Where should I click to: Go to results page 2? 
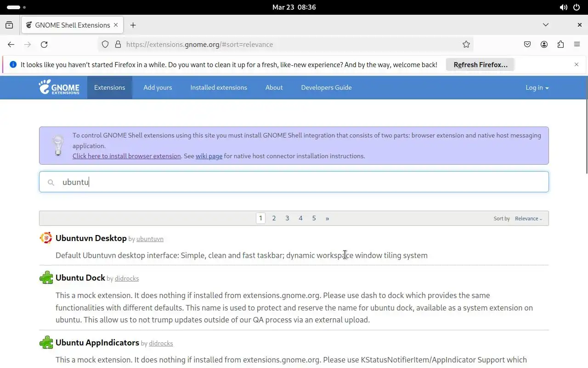tap(274, 218)
